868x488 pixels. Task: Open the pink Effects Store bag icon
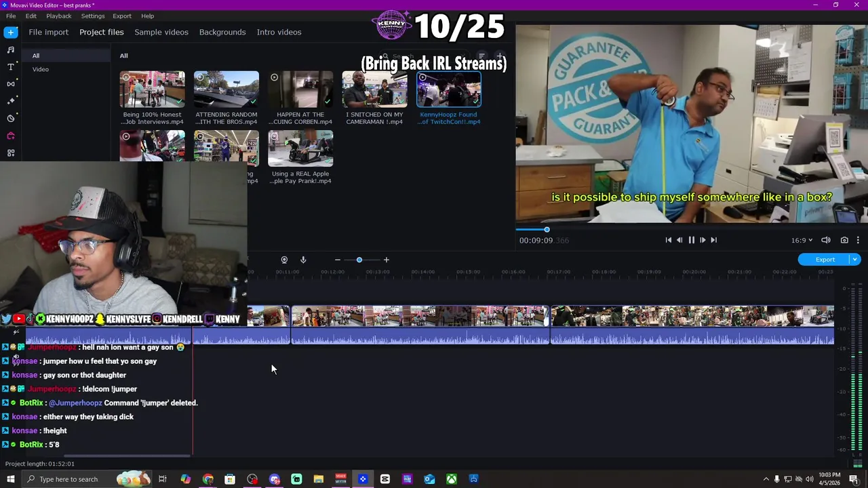point(10,136)
